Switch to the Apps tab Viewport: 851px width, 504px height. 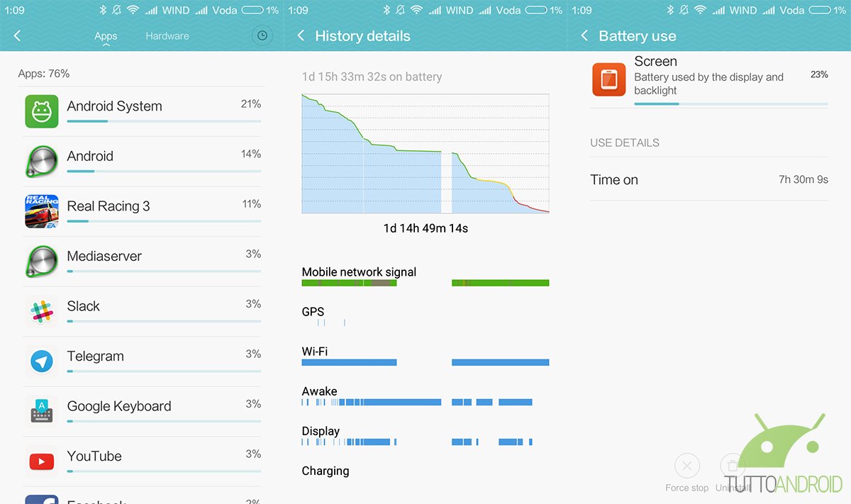point(106,36)
